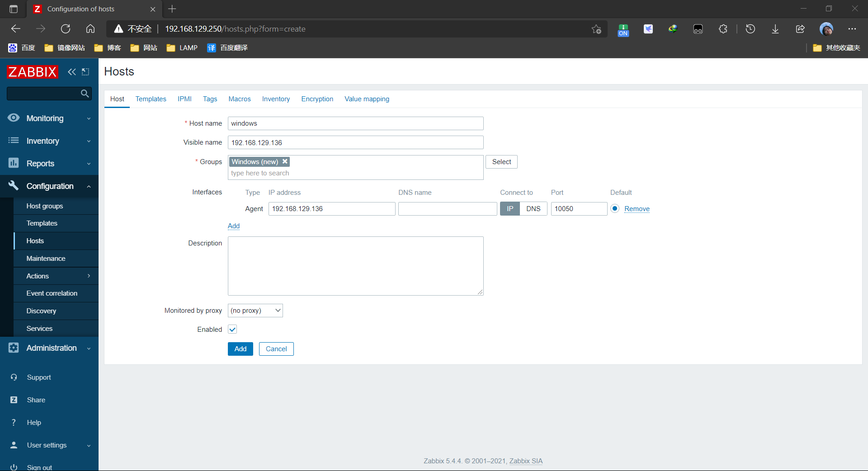This screenshot has width=868, height=471.
Task: Select the Default interface radio button
Action: pyautogui.click(x=615, y=208)
